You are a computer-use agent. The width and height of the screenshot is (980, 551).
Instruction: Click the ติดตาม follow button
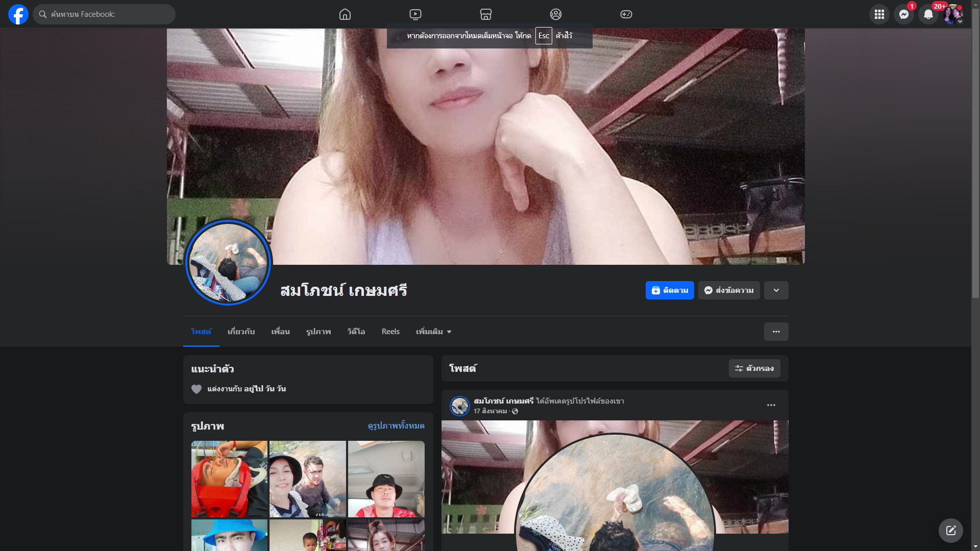click(669, 290)
